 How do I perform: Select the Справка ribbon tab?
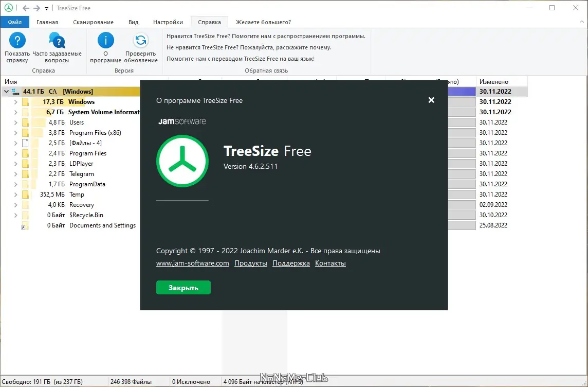pyautogui.click(x=209, y=22)
